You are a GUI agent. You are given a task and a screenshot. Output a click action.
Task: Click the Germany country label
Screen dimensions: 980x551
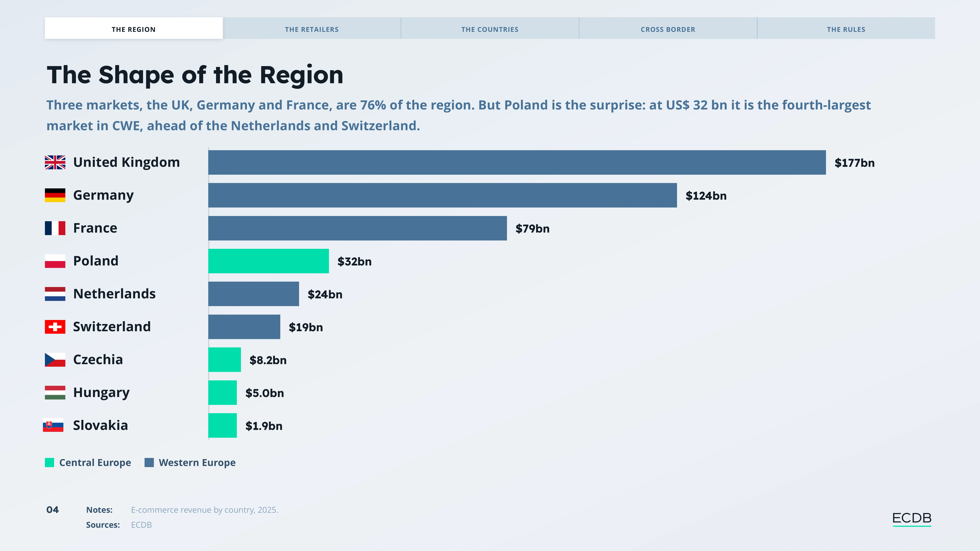(104, 195)
